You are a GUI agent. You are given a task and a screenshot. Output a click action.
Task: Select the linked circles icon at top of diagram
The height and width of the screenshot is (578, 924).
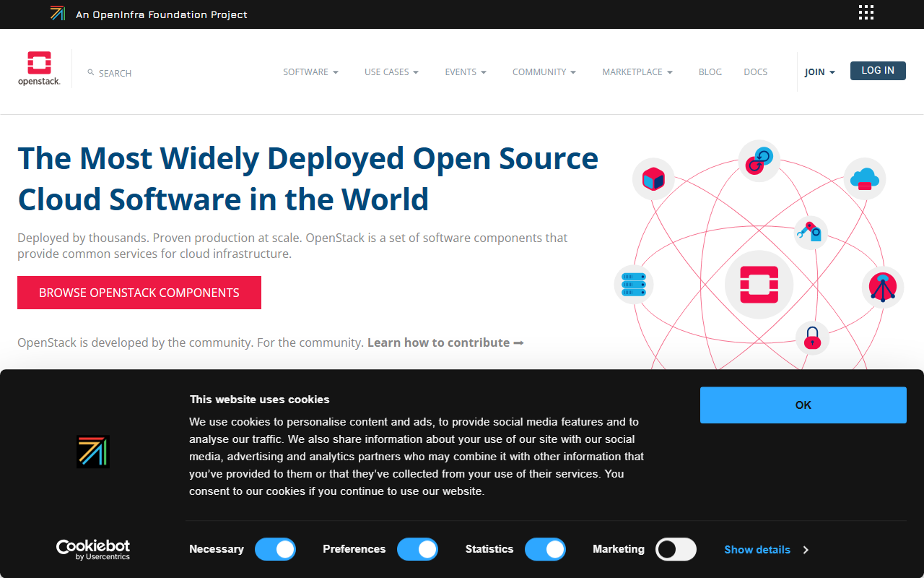click(x=759, y=160)
